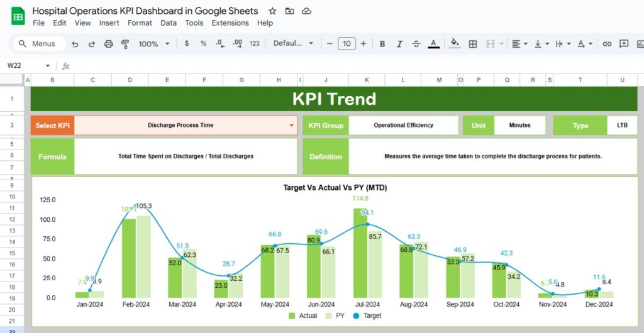Screen dimensions: 644x333
Task: Open the Format menu
Action: click(140, 23)
